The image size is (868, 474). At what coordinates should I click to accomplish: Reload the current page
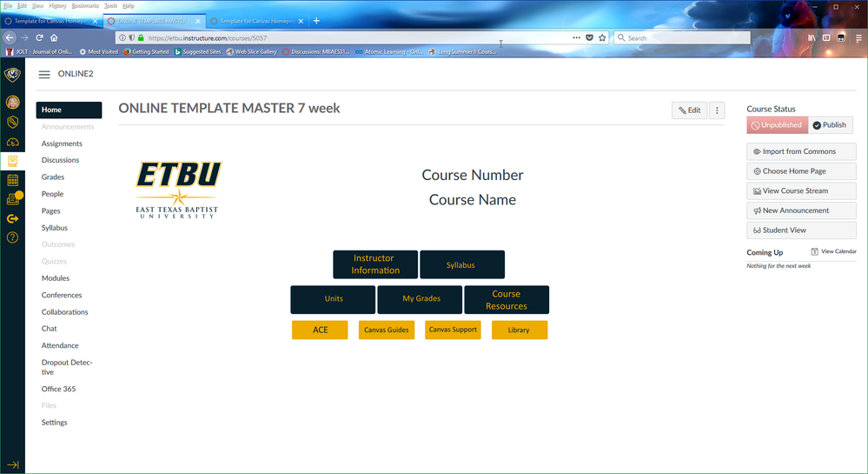tap(39, 37)
